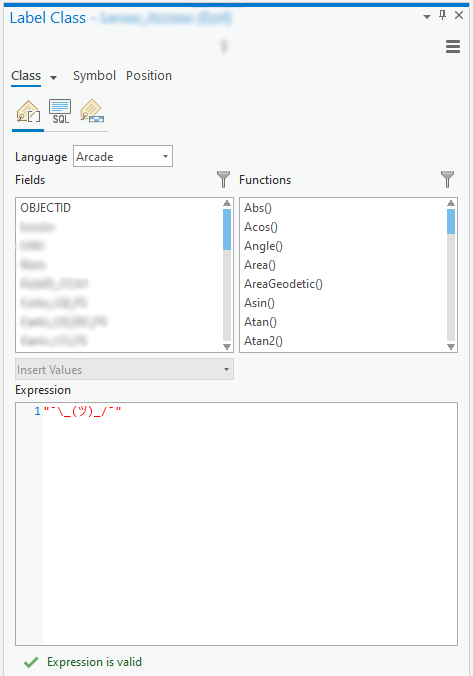Viewport: 473px width, 676px height.
Task: Click the Fields filter funnel icon
Action: 223,179
